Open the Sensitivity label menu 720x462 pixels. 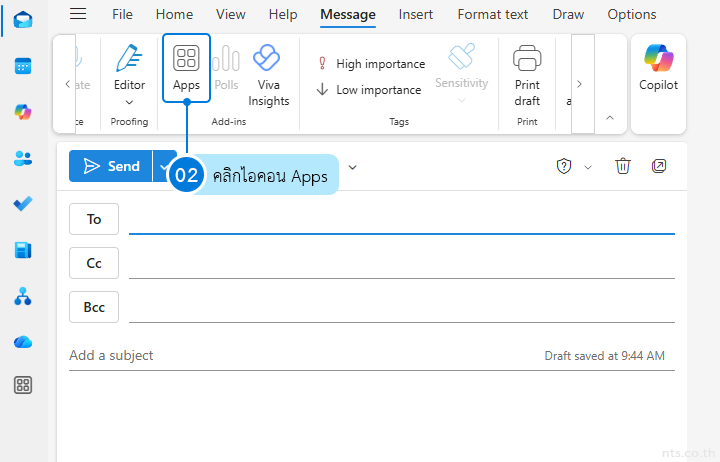pos(461,73)
